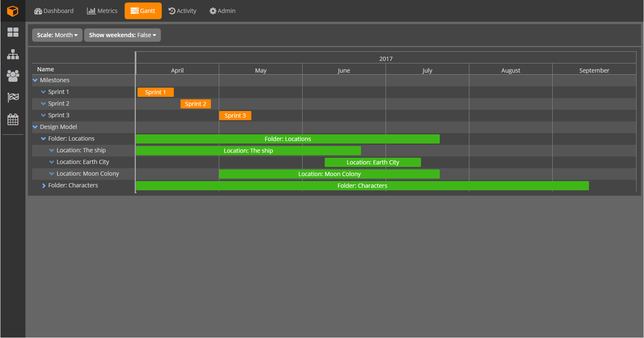Viewport: 644px width, 338px height.
Task: Select the hierarchy tree icon in sidebar
Action: (13, 54)
